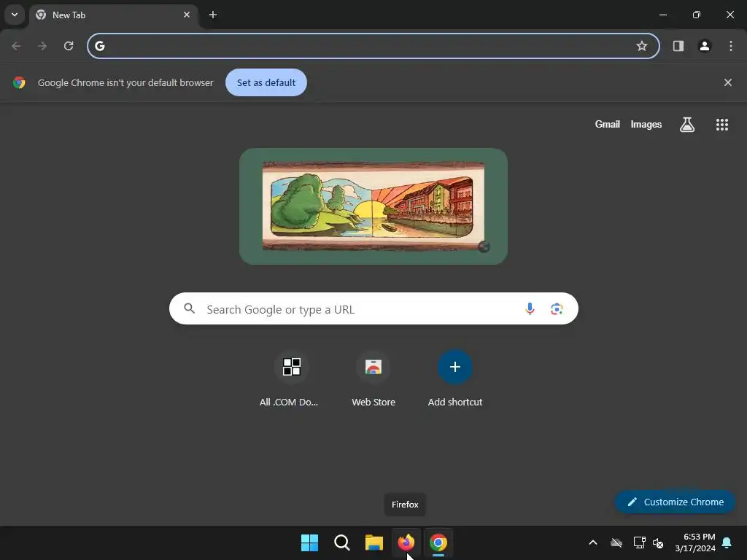The width and height of the screenshot is (747, 560).
Task: Open a new tab with plus button
Action: (x=213, y=15)
